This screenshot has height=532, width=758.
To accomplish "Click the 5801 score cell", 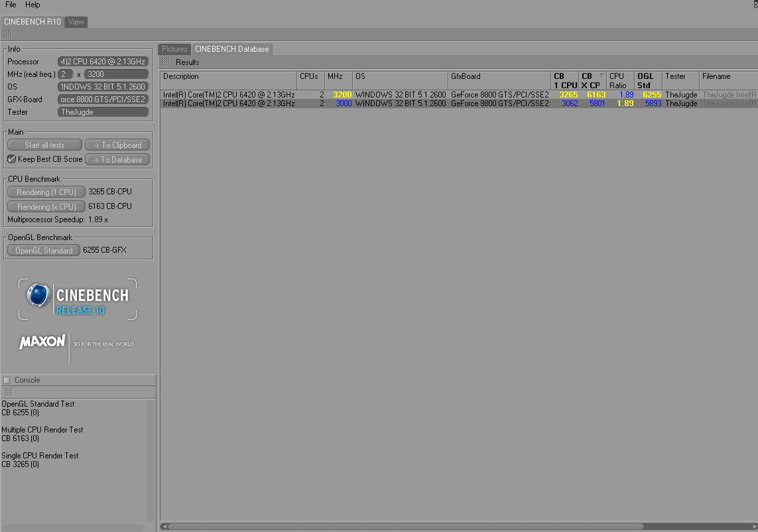I will coord(597,103).
